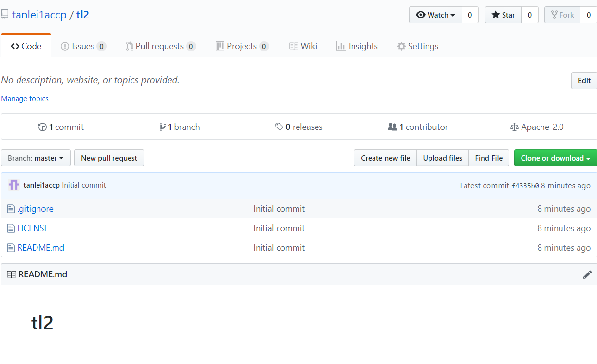Click the branch icon beside 1 branch
This screenshot has width=597, height=364.
click(163, 127)
